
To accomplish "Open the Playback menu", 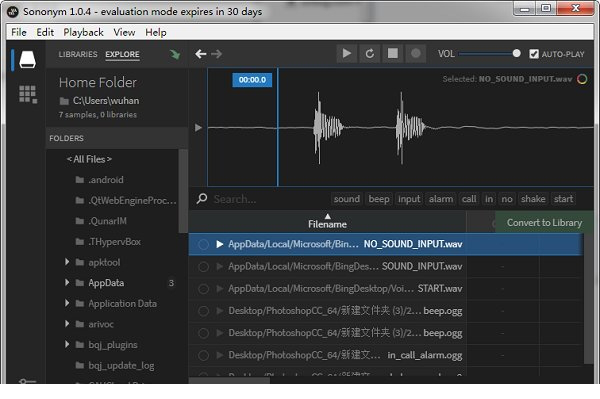I will pos(83,33).
